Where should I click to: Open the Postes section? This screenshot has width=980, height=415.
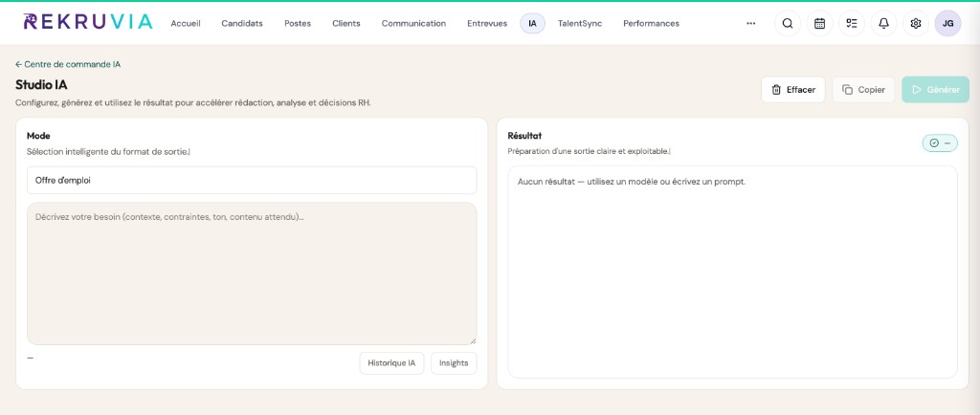click(x=298, y=24)
